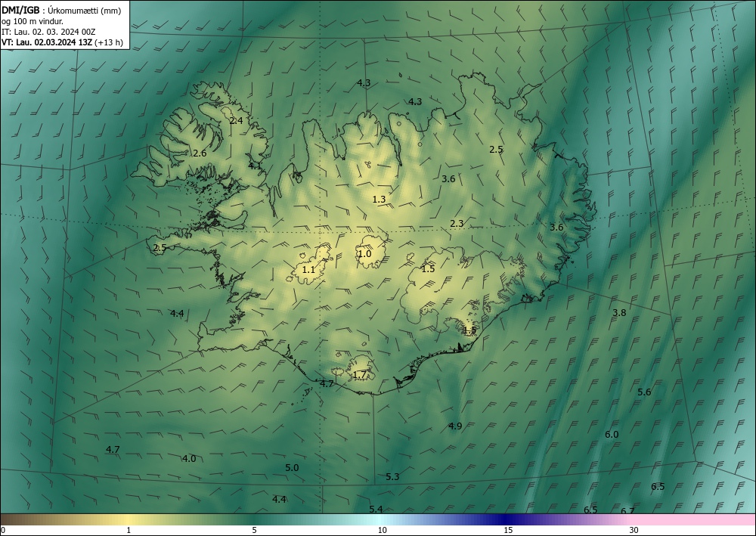Click the colorbar label '5'
This screenshot has width=756, height=536.
254,531
